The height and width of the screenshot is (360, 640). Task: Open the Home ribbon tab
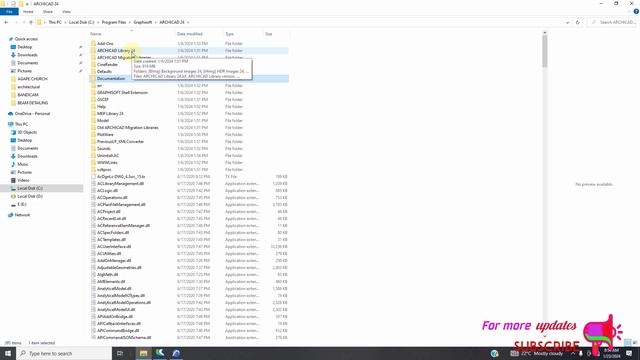point(28,12)
